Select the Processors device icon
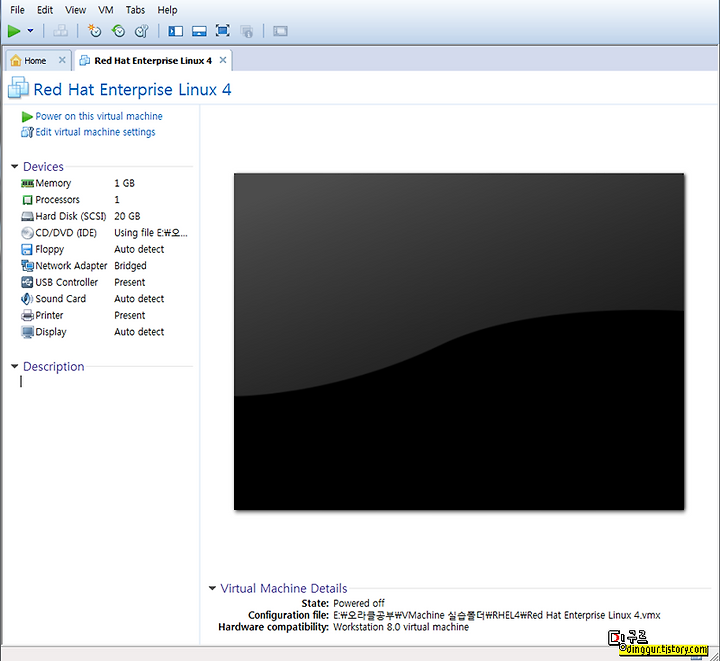Viewport: 720px width, 661px height. [x=27, y=200]
